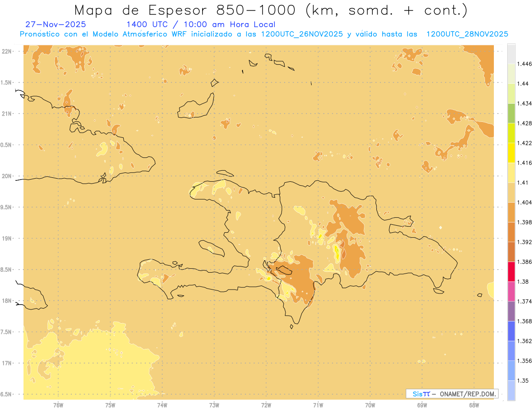Pick the pale yellow swatch between 1.416 and 1.41
This screenshot has width=532, height=411.
511,172
